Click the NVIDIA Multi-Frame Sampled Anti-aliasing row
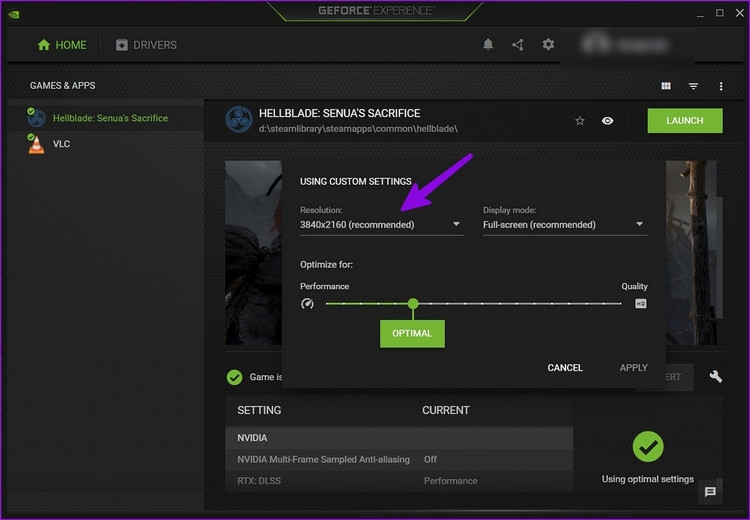The height and width of the screenshot is (520, 750). click(x=399, y=459)
